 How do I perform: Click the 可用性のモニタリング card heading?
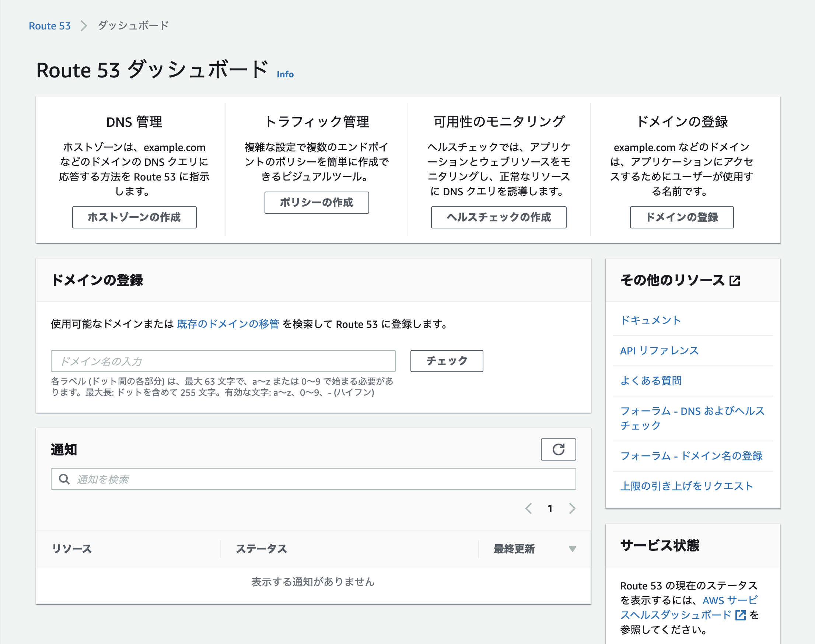pyautogui.click(x=499, y=122)
